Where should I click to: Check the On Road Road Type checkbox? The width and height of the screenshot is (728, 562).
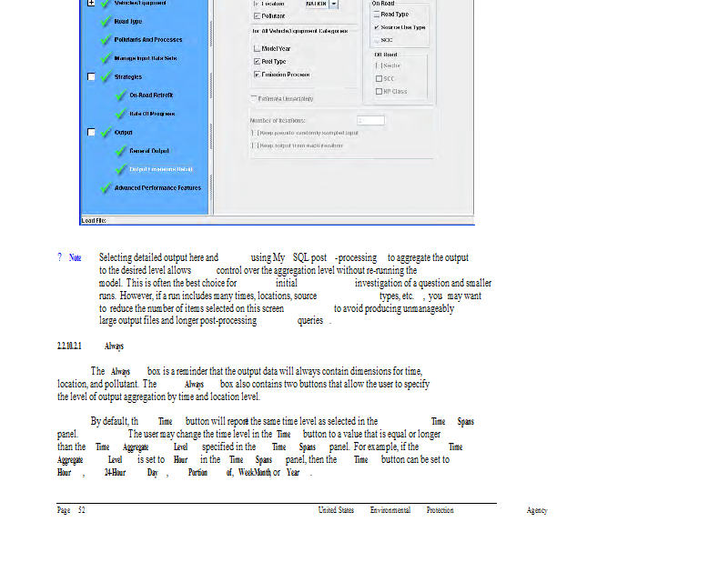pyautogui.click(x=376, y=15)
